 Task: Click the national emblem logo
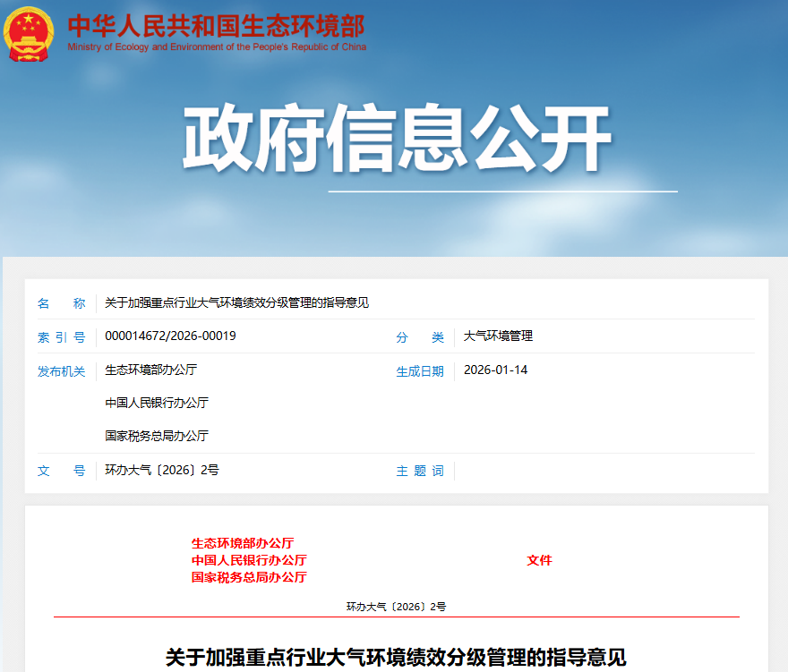click(30, 33)
